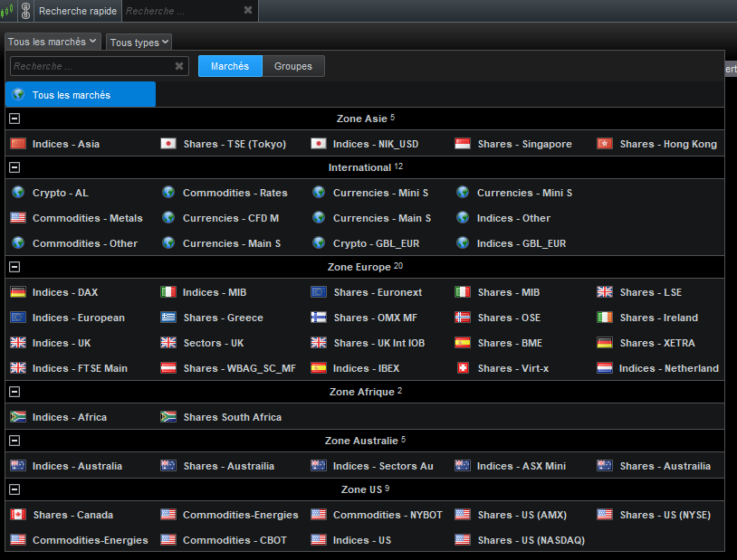737x560 pixels.
Task: Click the South African flag beside Indices - Africa
Action: point(18,417)
